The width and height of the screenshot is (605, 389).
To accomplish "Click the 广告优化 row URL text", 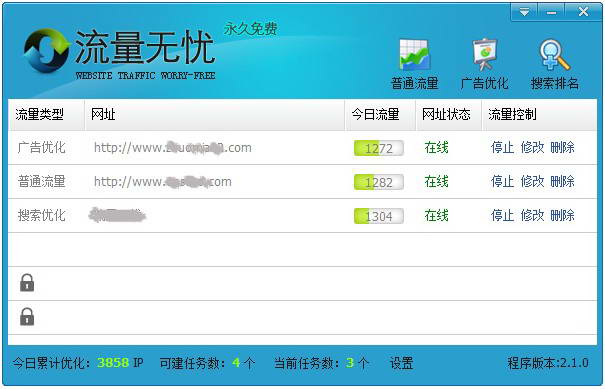I will [x=172, y=148].
